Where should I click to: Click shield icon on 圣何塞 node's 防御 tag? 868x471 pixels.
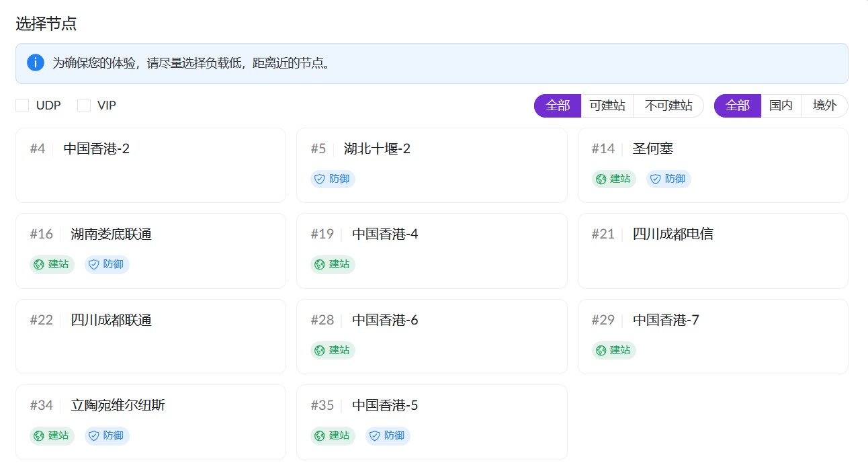pyautogui.click(x=655, y=179)
